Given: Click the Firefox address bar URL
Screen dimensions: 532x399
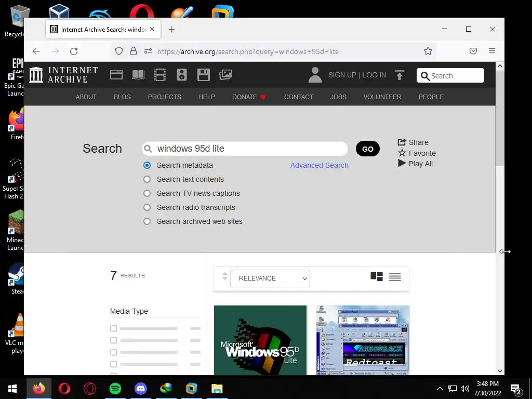Looking at the screenshot, I should pos(248,51).
